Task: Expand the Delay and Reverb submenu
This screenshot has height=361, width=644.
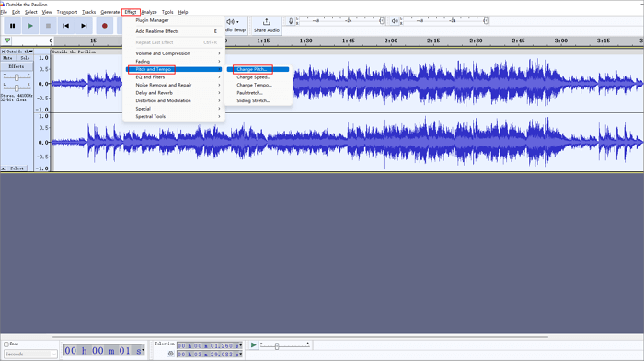Action: 174,93
